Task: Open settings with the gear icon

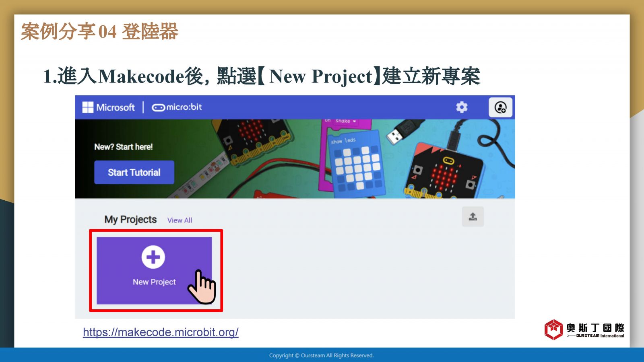Action: point(462,107)
